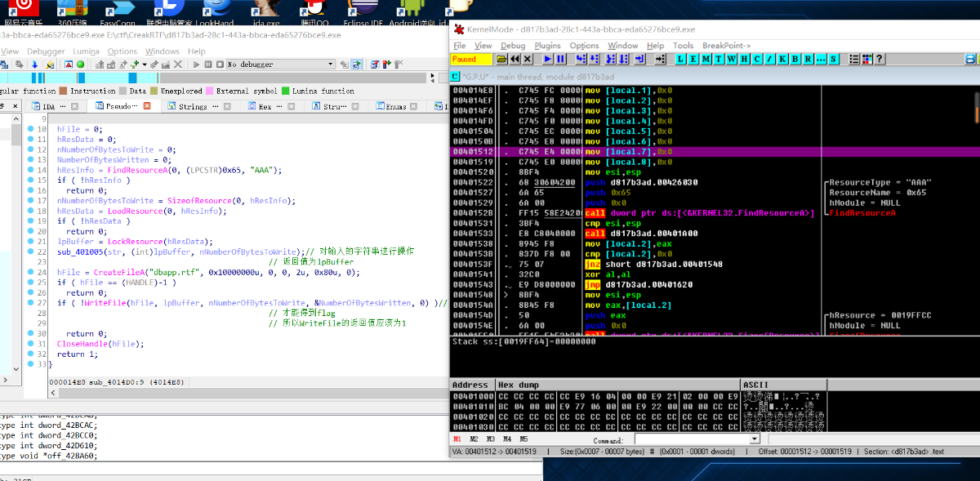Screen dimensions: 980x481
Task: Toggle breakpoint dot at line 14
Action: pyautogui.click(x=30, y=170)
